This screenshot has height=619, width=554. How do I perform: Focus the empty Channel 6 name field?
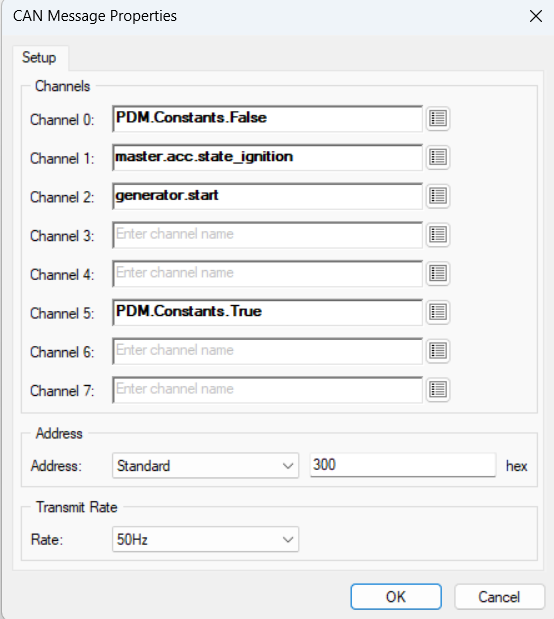pos(267,351)
